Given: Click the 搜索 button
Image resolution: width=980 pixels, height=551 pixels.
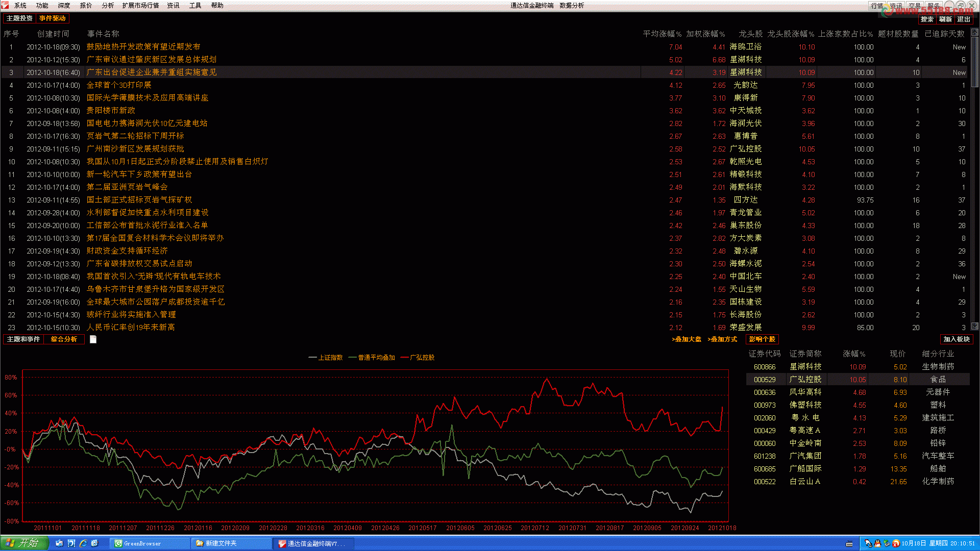Looking at the screenshot, I should [927, 19].
